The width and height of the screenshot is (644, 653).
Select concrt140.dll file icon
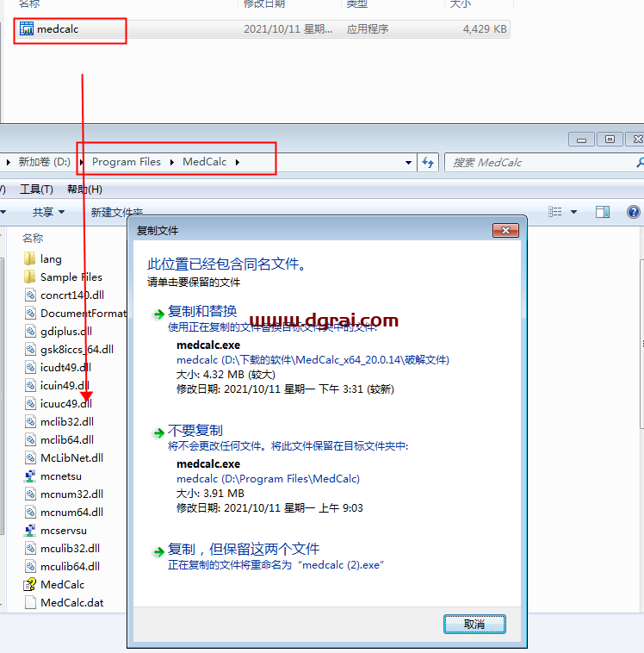point(30,295)
